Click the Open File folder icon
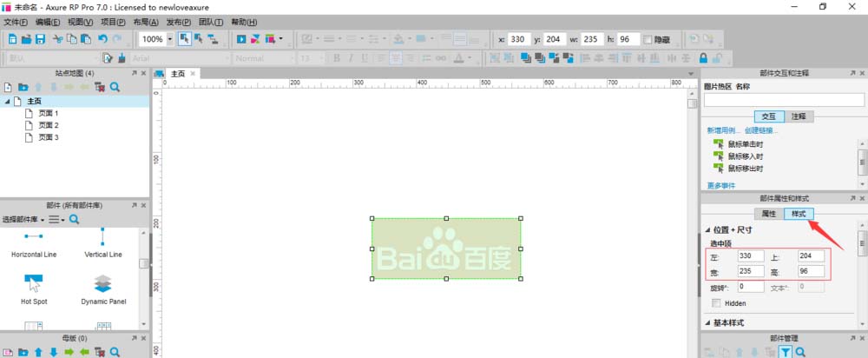 point(26,39)
